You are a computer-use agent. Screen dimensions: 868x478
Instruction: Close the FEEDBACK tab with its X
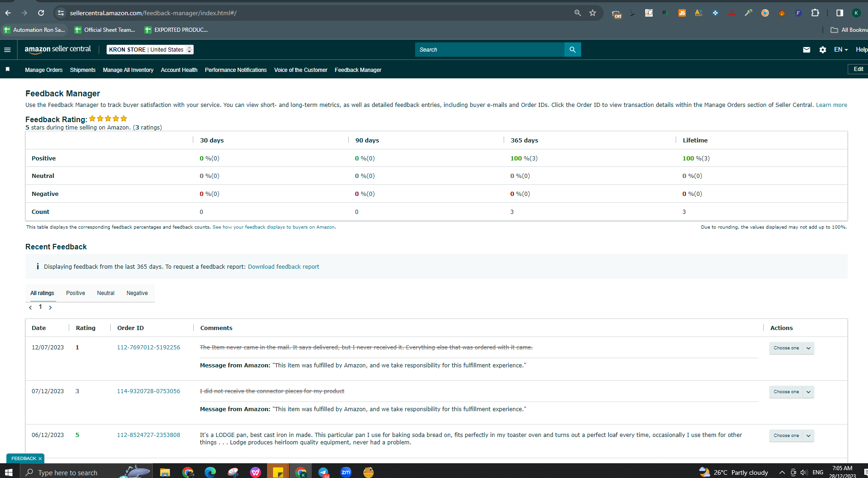(x=40, y=459)
